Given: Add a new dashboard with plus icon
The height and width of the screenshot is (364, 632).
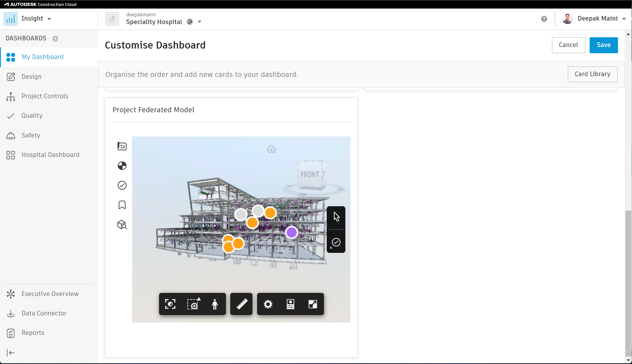Looking at the screenshot, I should click(55, 38).
